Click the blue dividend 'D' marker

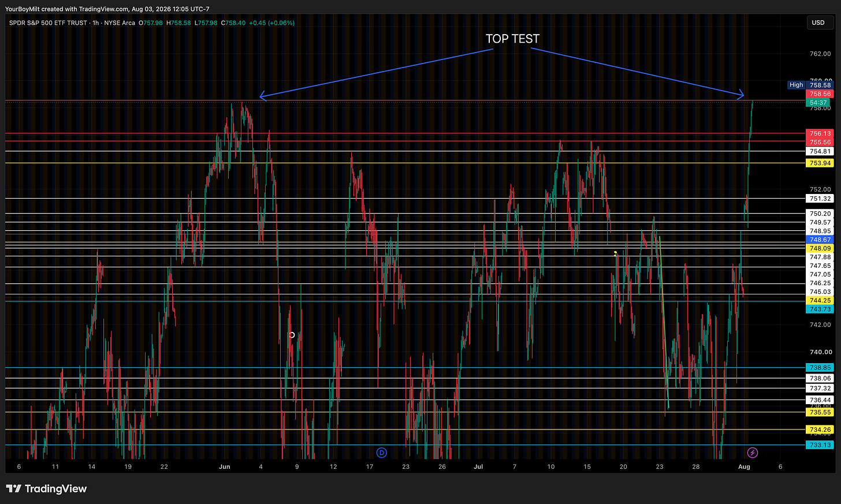381,453
